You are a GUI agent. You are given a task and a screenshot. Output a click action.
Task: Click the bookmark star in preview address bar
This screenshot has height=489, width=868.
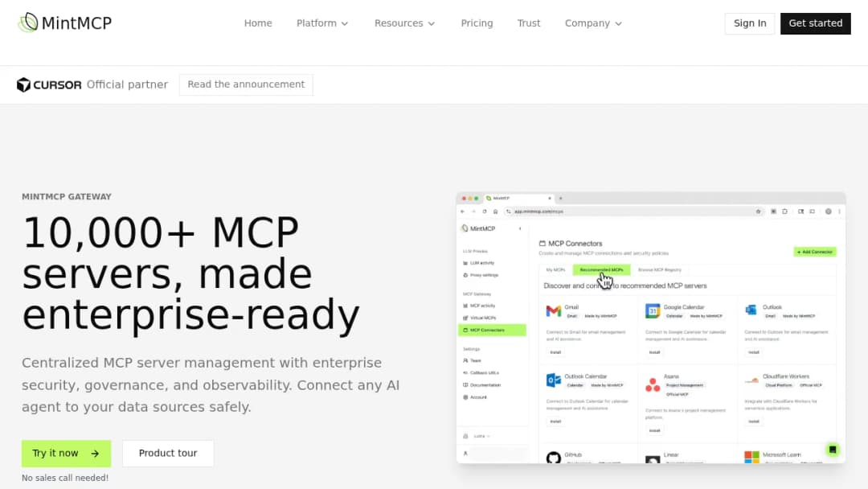(x=759, y=212)
